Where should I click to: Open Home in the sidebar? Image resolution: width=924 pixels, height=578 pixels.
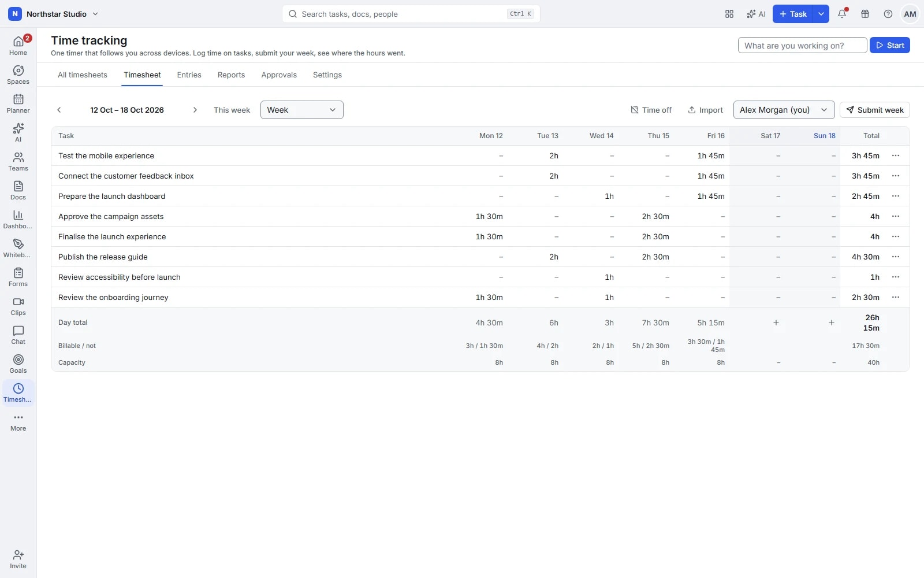point(18,46)
